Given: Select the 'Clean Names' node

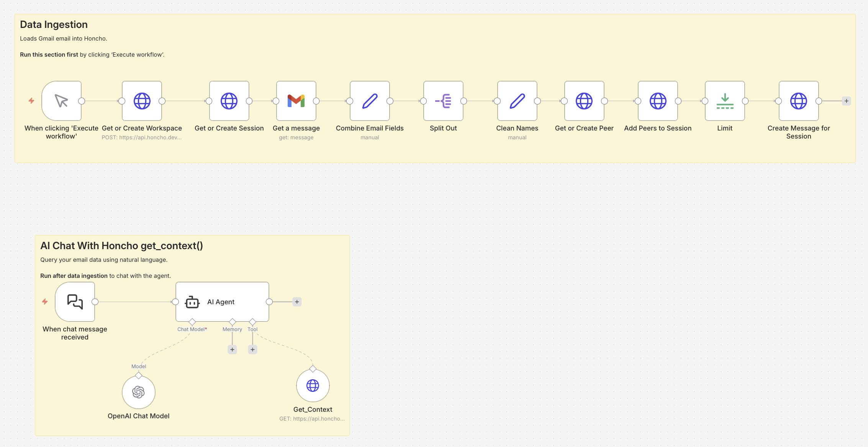Looking at the screenshot, I should [x=517, y=101].
